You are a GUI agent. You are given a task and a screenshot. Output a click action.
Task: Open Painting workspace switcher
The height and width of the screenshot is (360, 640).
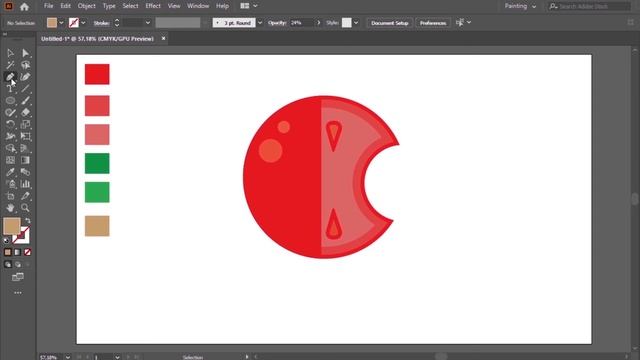tap(520, 6)
